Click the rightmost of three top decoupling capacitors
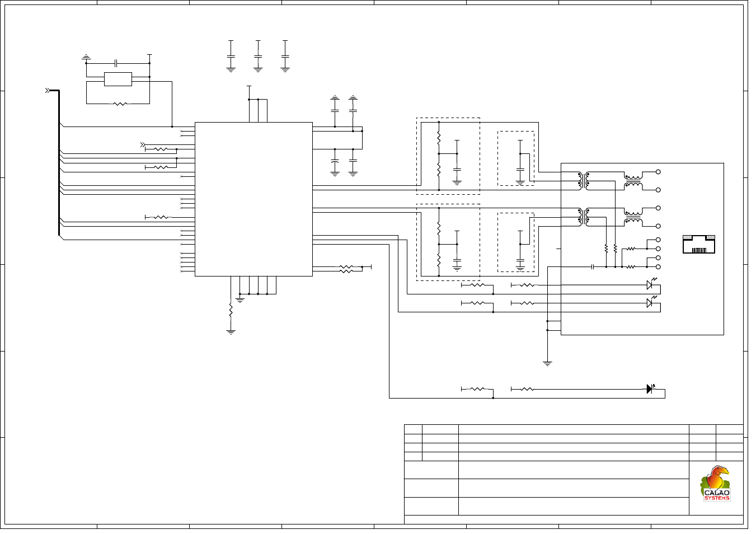 pos(285,57)
